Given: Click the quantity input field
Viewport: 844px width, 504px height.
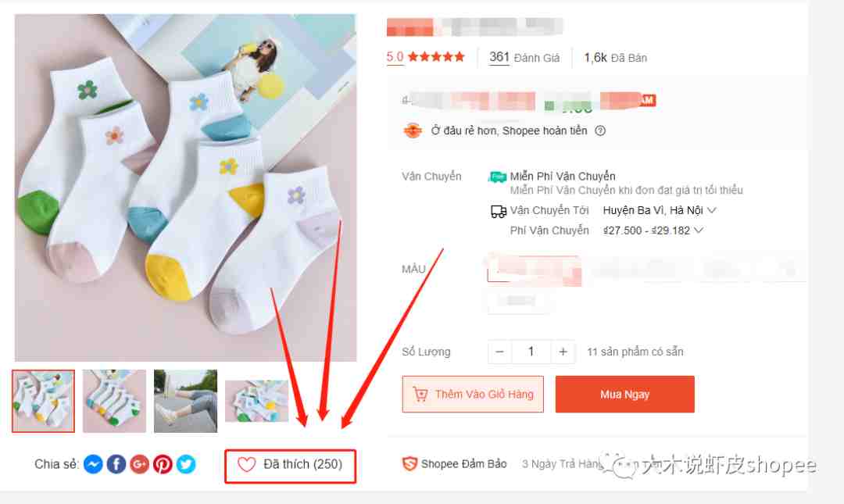Looking at the screenshot, I should tap(531, 352).
